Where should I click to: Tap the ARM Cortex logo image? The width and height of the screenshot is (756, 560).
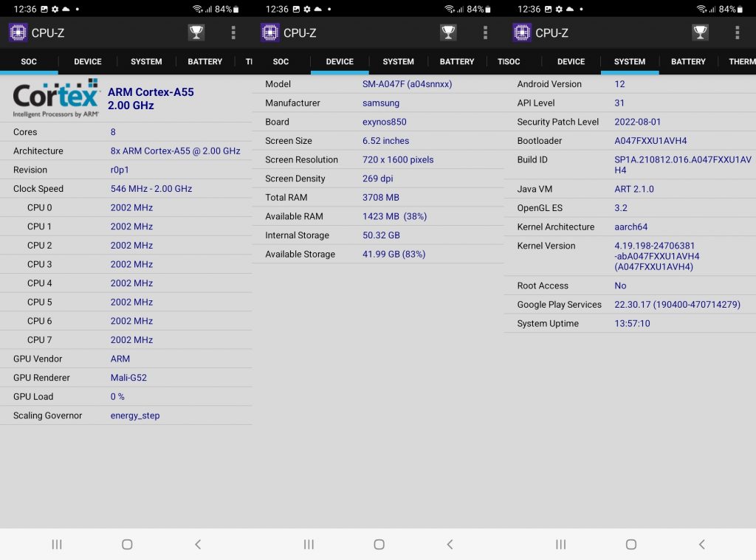pyautogui.click(x=56, y=98)
